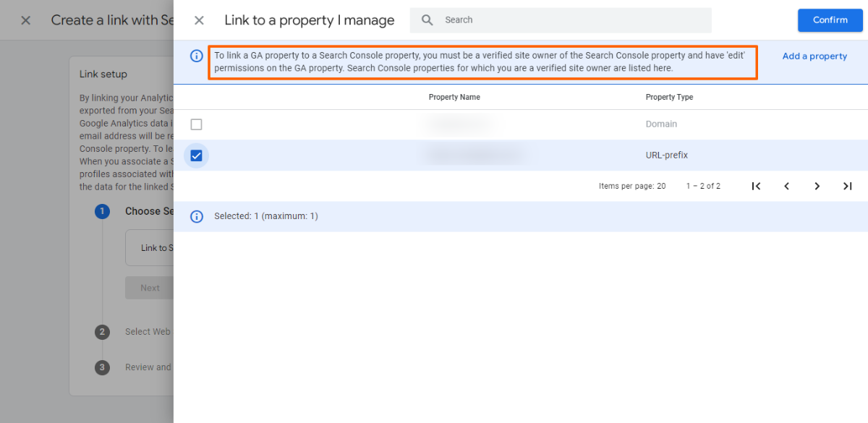Go to the next page of properties
Image resolution: width=868 pixels, height=423 pixels.
pos(817,186)
